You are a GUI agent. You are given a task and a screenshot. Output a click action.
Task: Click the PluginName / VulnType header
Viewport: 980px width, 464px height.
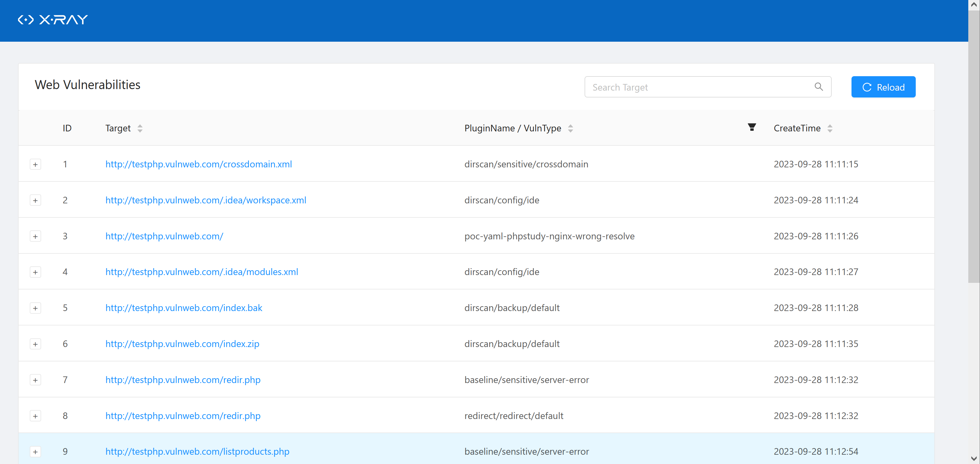[513, 128]
